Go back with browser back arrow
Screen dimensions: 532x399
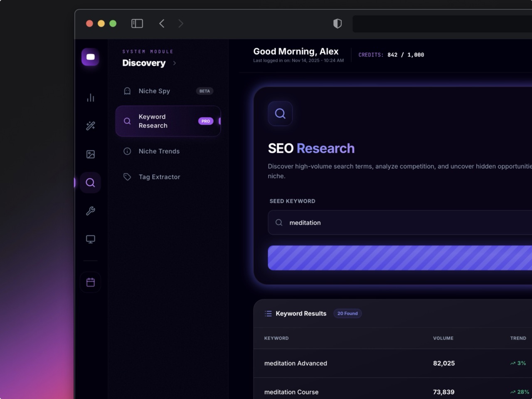coord(162,23)
